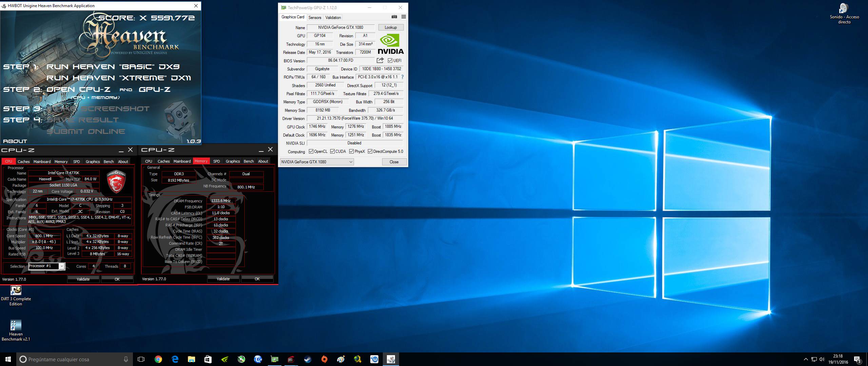Switch to the Sensors tab in GPU-Z
The image size is (868, 366).
(x=315, y=17)
